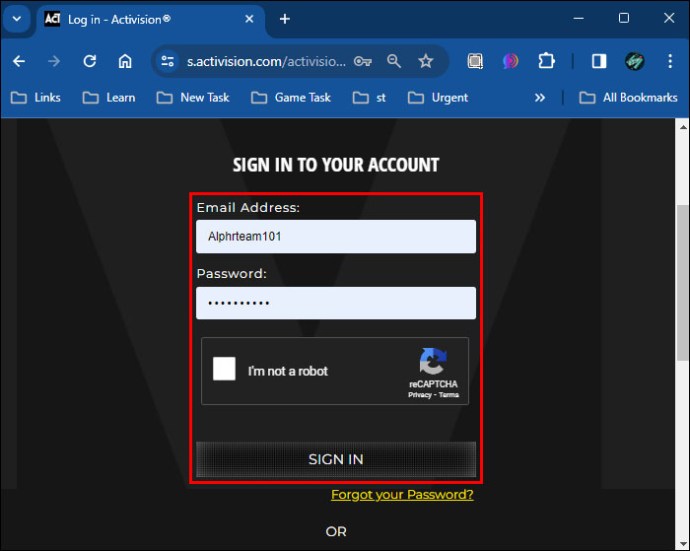Viewport: 690px width, 551px height.
Task: Focus the Email Address input field
Action: [x=336, y=237]
